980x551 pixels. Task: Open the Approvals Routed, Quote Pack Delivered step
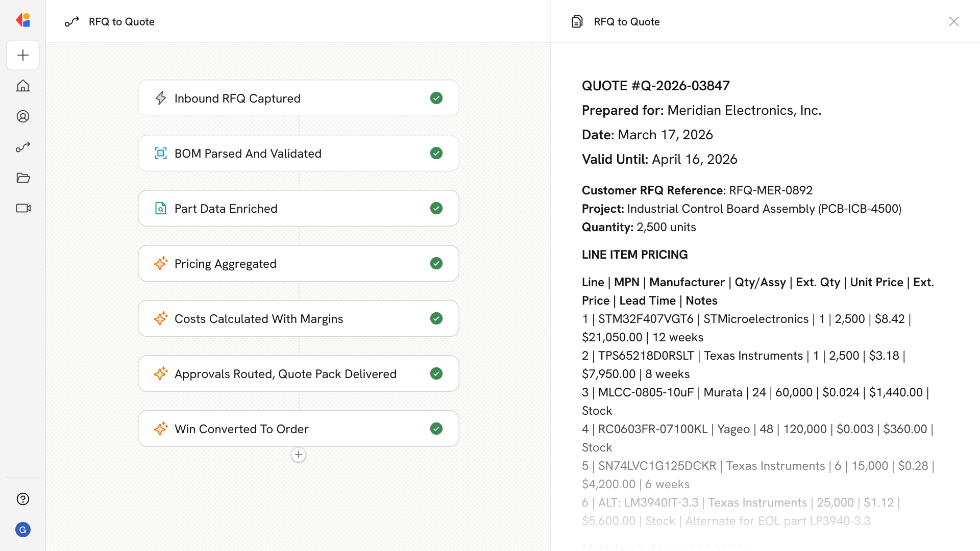[298, 373]
